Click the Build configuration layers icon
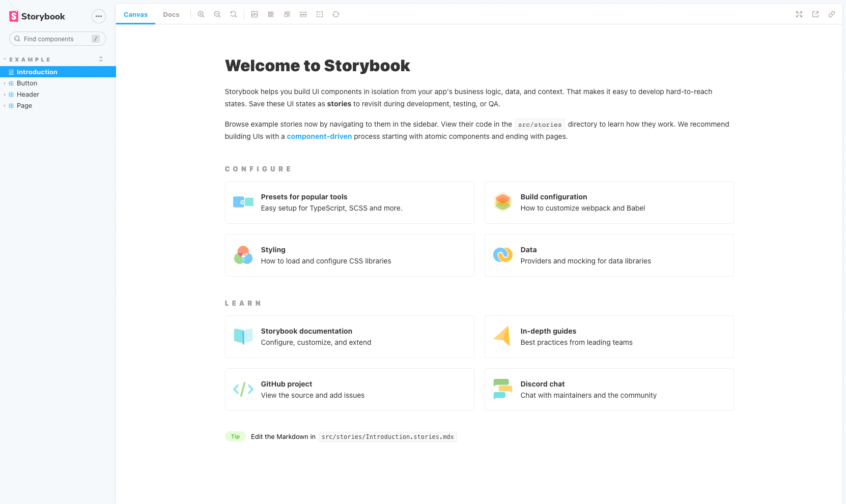The image size is (846, 504). [503, 202]
